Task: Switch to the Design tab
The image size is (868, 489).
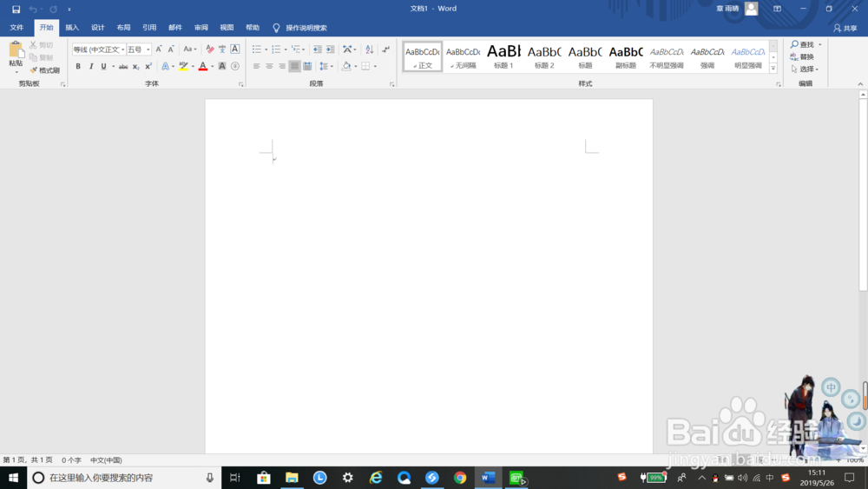Action: point(98,28)
